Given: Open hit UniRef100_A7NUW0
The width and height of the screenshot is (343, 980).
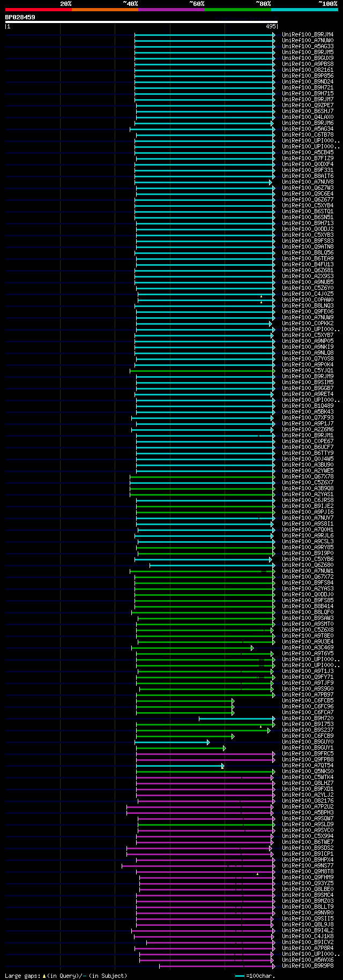Looking at the screenshot, I should [308, 41].
